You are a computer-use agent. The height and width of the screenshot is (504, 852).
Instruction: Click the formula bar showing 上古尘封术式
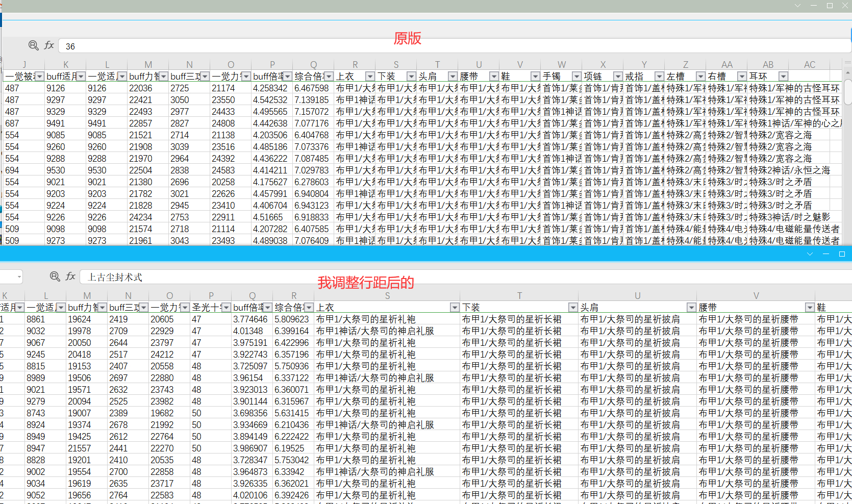pyautogui.click(x=465, y=277)
